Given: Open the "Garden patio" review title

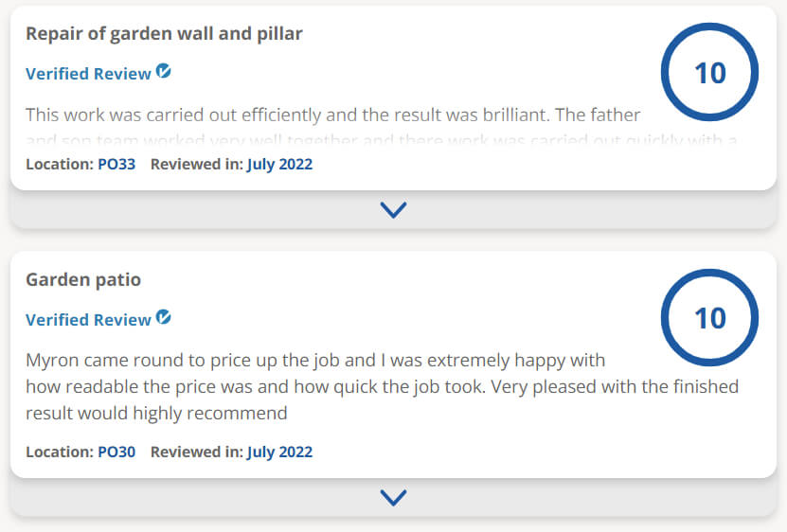Looking at the screenshot, I should click(x=83, y=280).
